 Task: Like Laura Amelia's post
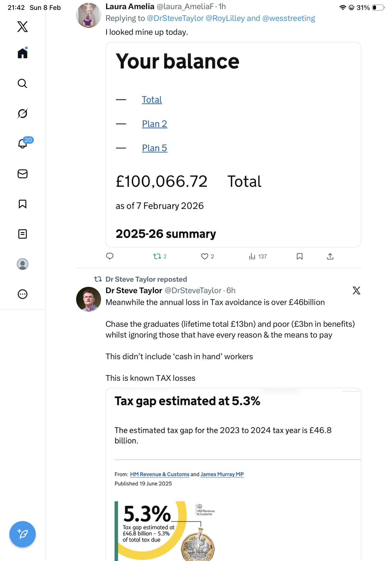[x=204, y=256]
